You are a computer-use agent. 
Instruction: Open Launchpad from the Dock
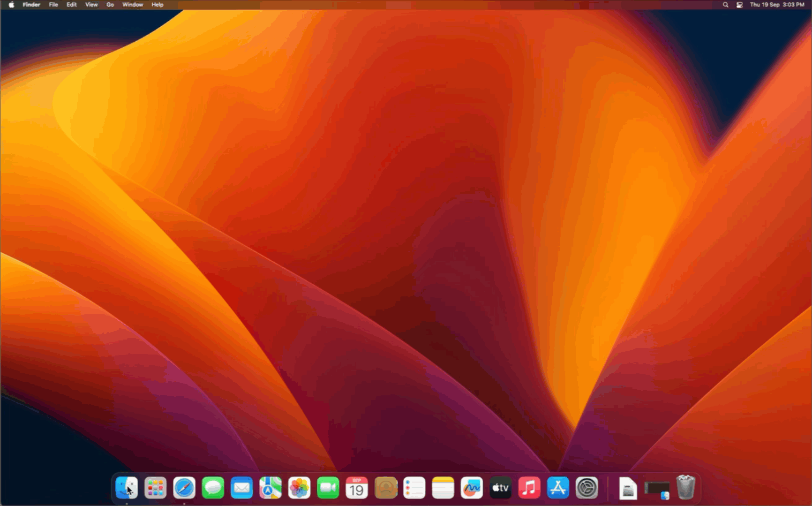(155, 488)
